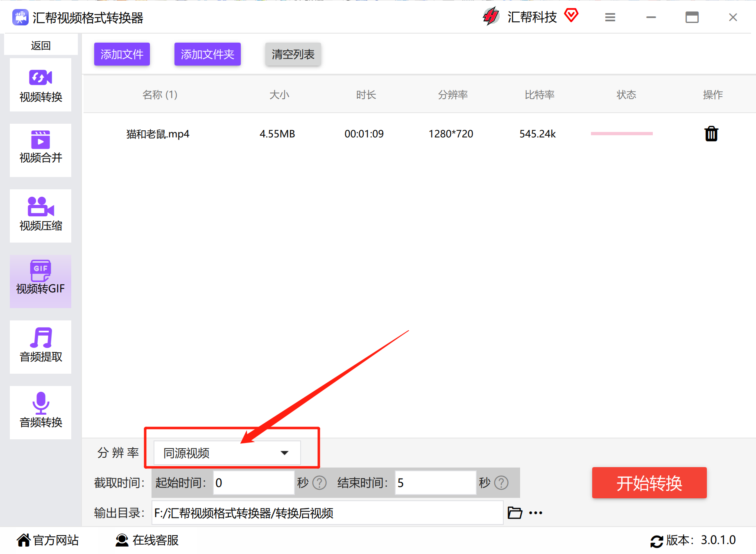Click the app logo in title bar

(20, 18)
